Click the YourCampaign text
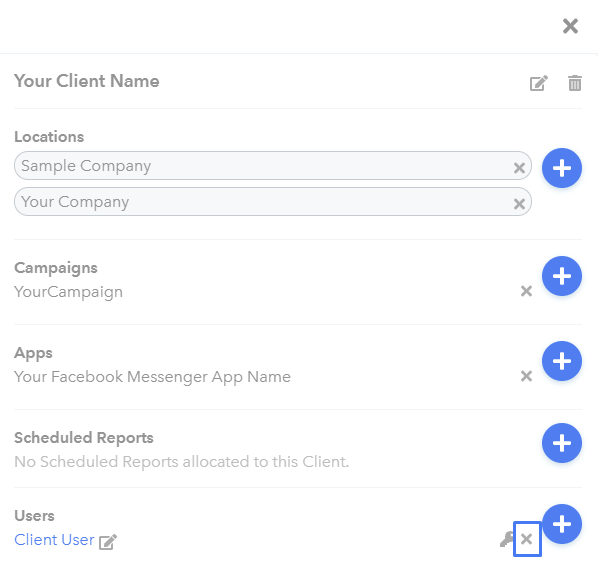This screenshot has width=598, height=570. pos(68,292)
